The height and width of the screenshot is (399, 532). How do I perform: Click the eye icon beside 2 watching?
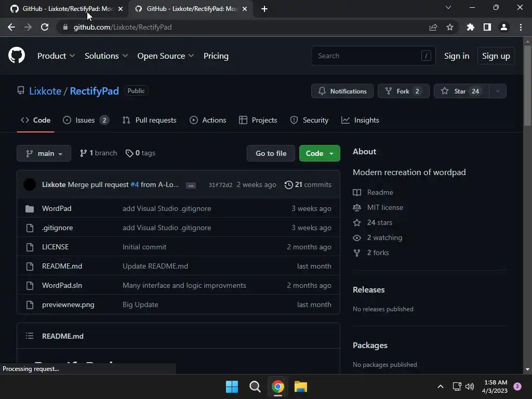[357, 238]
